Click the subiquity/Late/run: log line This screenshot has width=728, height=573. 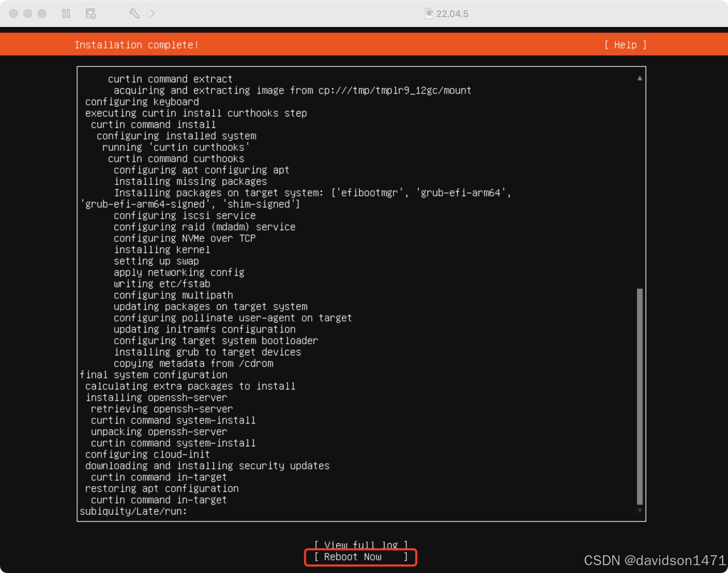(x=133, y=511)
